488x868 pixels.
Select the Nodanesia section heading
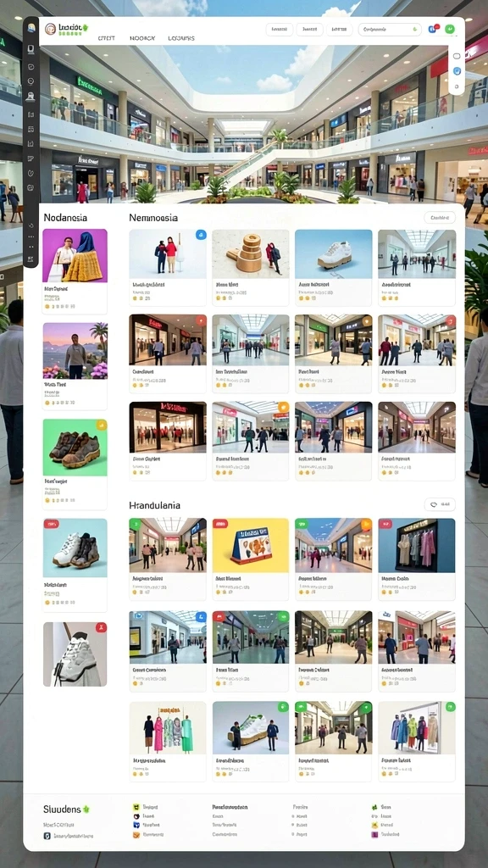(65, 218)
